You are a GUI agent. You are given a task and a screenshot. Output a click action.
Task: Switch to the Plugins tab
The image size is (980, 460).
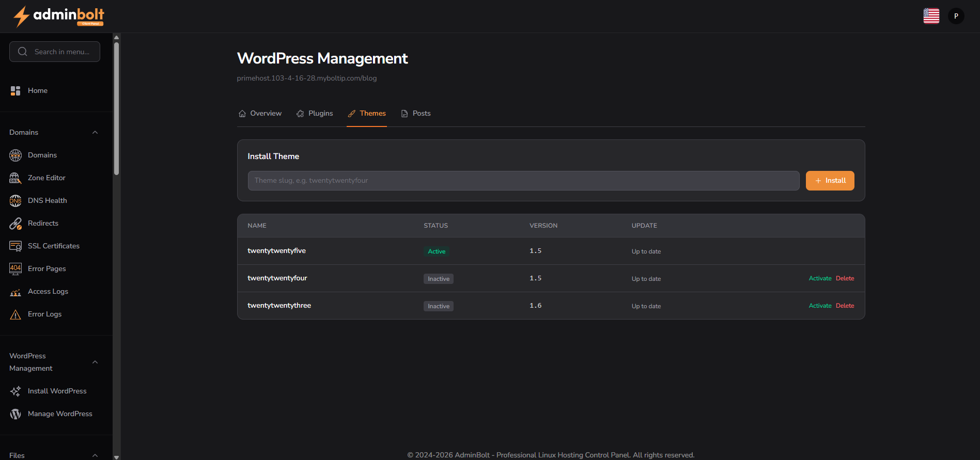(315, 114)
